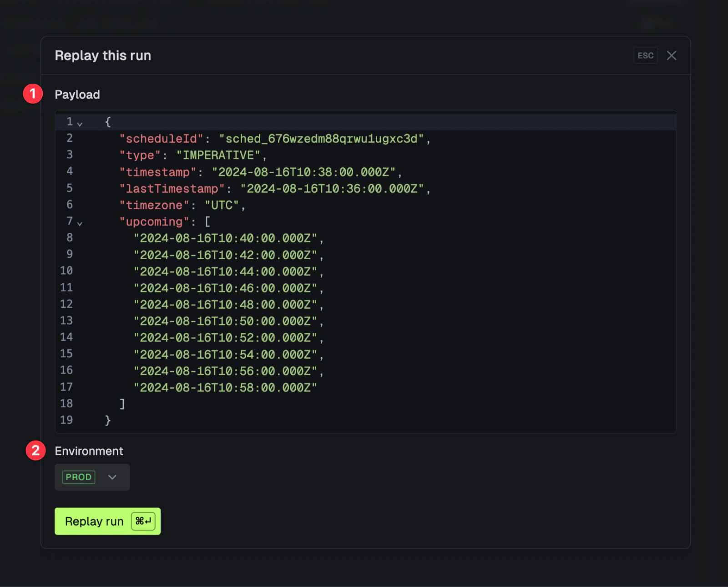Click line number 10 in gutter

pos(66,271)
